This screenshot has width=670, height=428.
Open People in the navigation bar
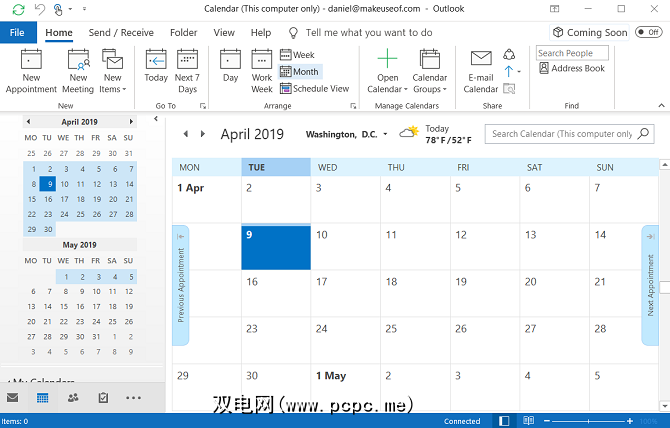click(x=73, y=398)
